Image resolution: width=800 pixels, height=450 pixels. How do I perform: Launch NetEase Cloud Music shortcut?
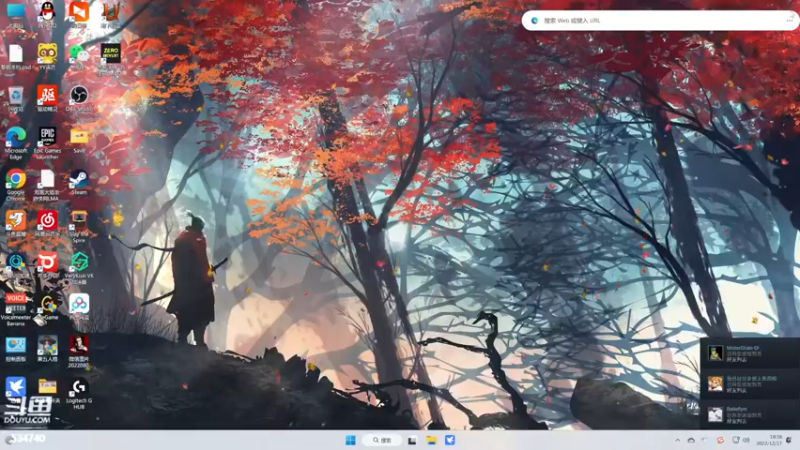47,224
